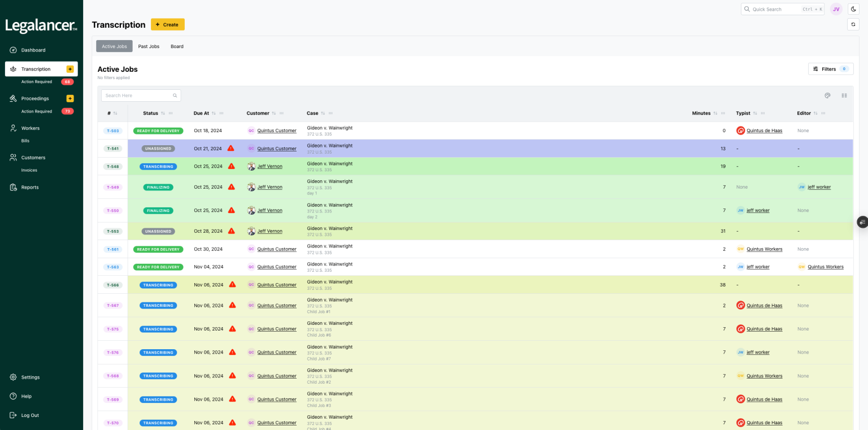Open Jeff Vernon customer link on T-548
This screenshot has width=868, height=430.
270,167
